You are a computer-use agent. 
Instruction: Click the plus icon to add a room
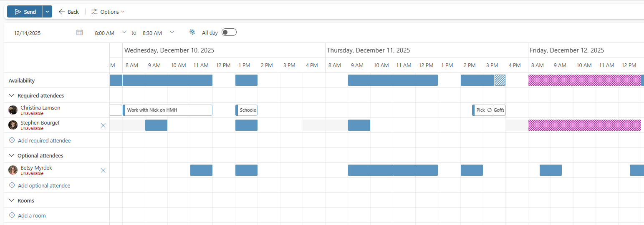pos(12,215)
